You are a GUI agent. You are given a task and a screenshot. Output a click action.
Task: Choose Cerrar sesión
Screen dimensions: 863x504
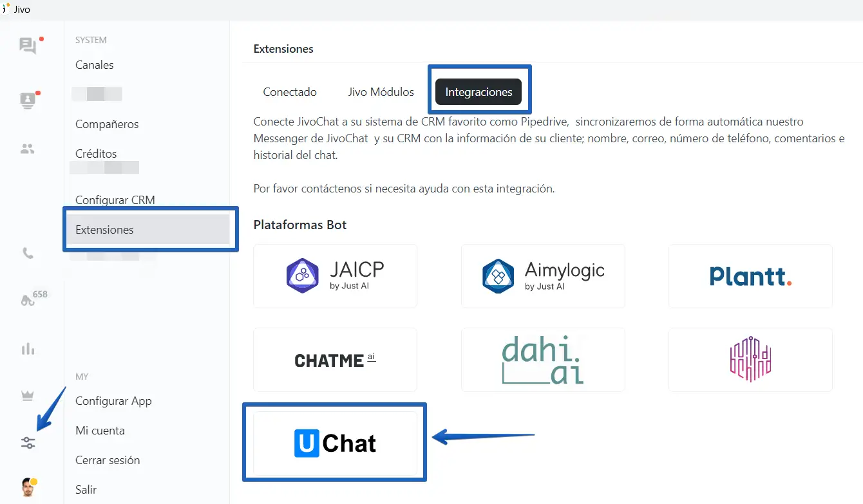[x=108, y=460]
